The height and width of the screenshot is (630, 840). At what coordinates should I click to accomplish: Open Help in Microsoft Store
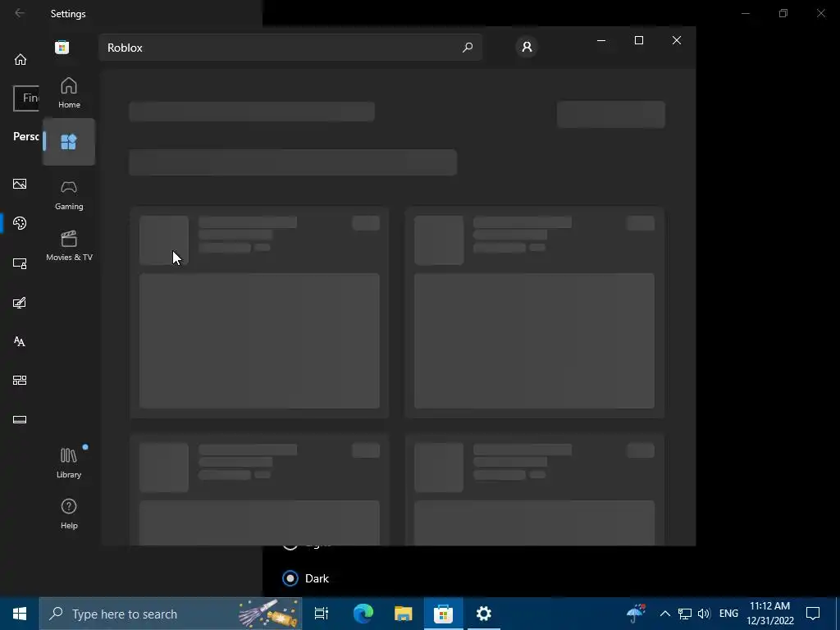click(x=69, y=514)
